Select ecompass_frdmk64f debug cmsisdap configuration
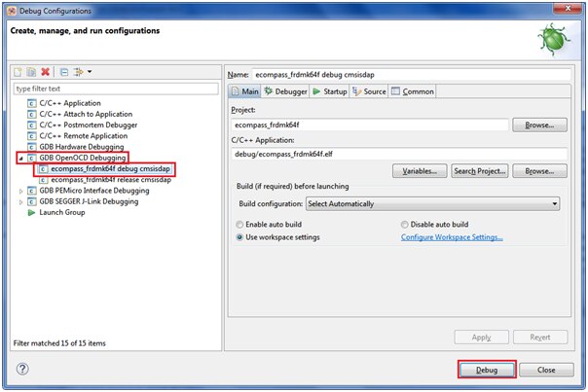 pos(110,169)
